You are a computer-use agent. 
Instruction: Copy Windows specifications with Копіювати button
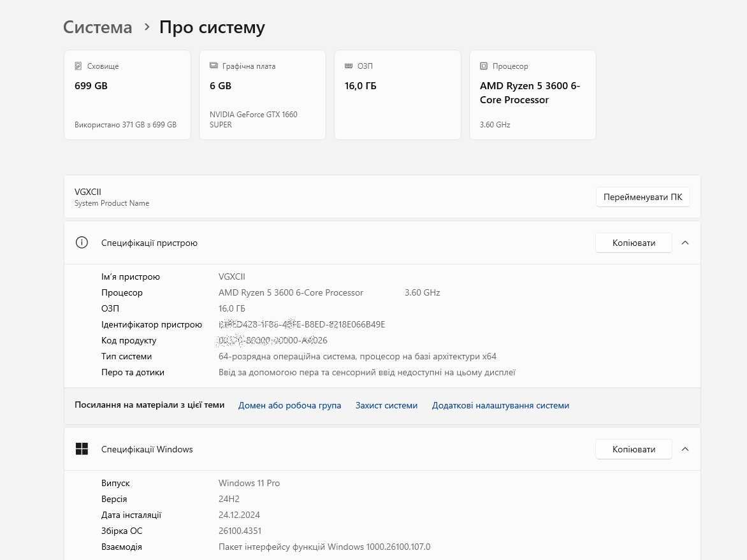pyautogui.click(x=634, y=449)
